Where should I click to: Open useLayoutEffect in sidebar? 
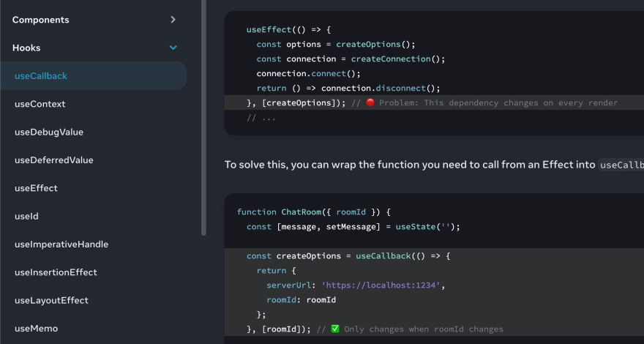tap(51, 300)
